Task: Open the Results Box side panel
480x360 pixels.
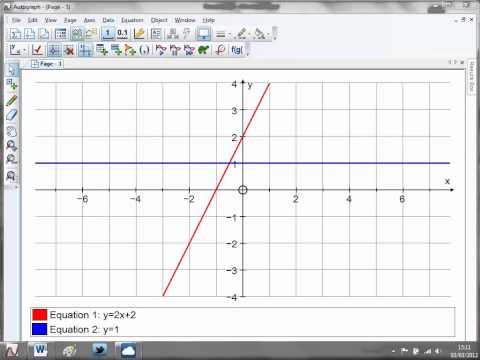Action: (x=472, y=77)
